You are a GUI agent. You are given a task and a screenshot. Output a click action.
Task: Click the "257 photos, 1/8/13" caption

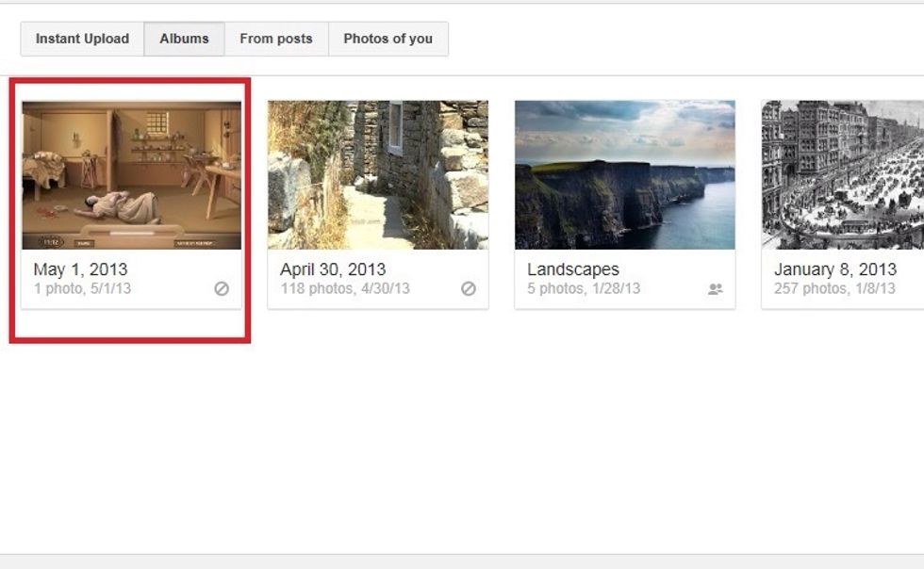834,288
